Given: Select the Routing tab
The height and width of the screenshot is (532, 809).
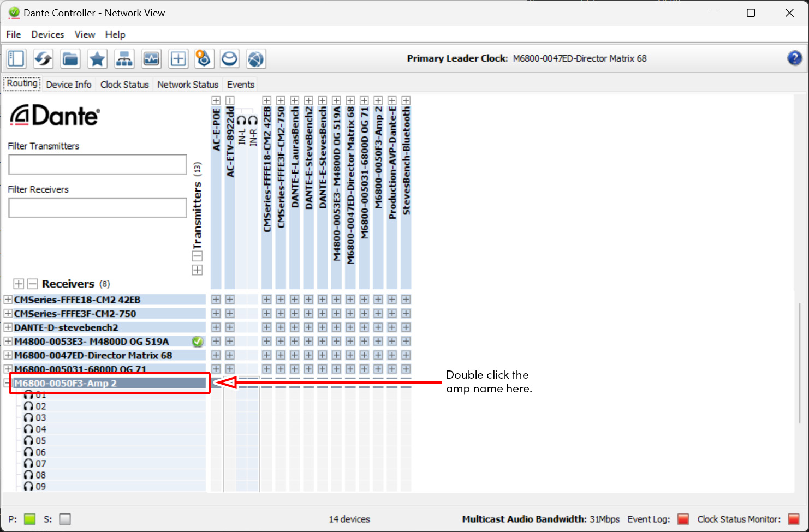Looking at the screenshot, I should [22, 83].
